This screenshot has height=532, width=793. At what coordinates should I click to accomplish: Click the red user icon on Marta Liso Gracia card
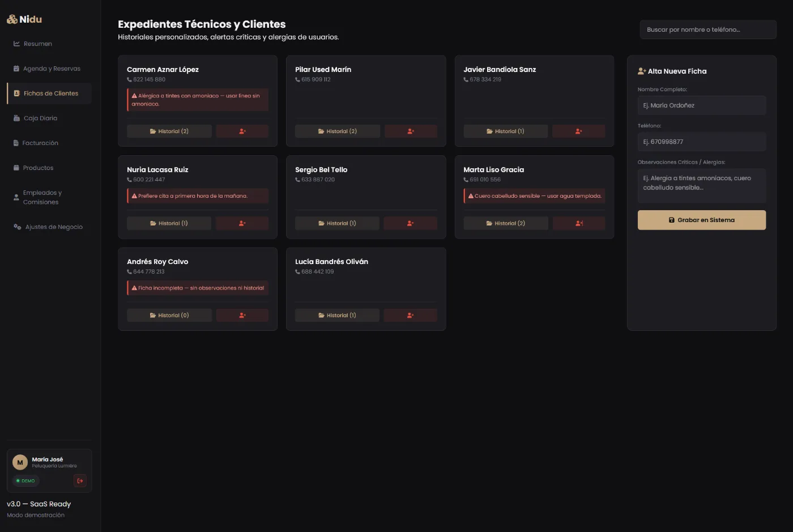(579, 223)
